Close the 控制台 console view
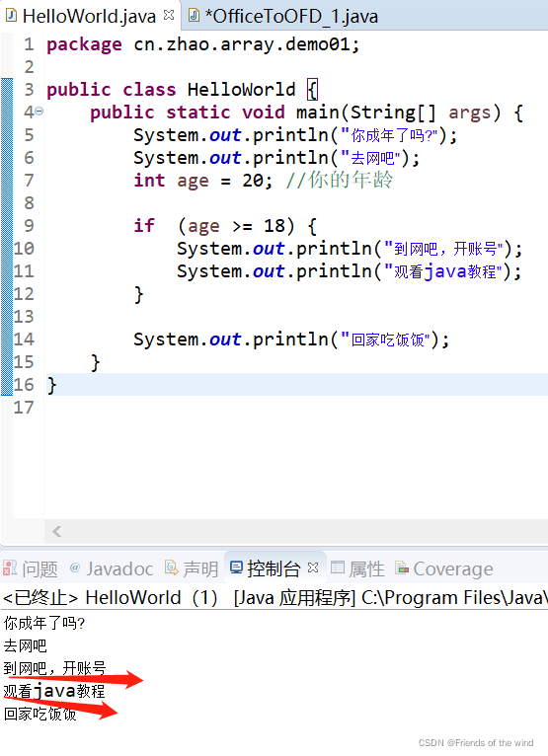This screenshot has height=756, width=548. [x=313, y=567]
